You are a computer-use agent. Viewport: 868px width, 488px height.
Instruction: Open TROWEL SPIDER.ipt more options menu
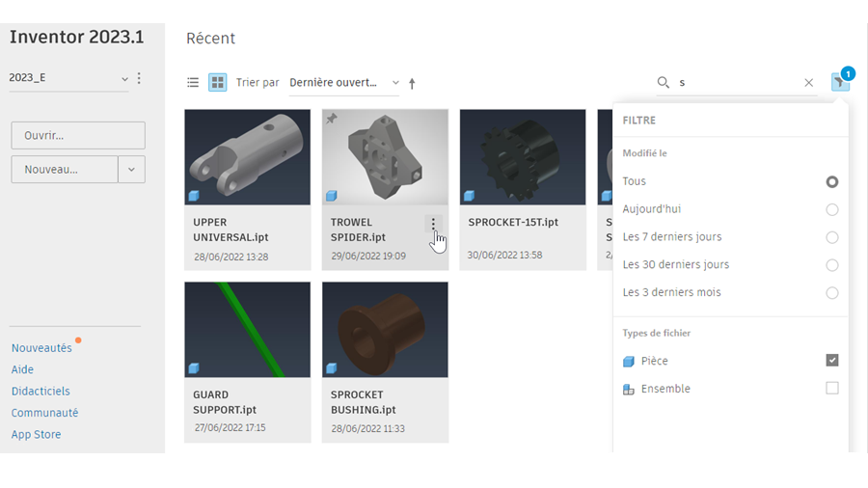point(433,223)
